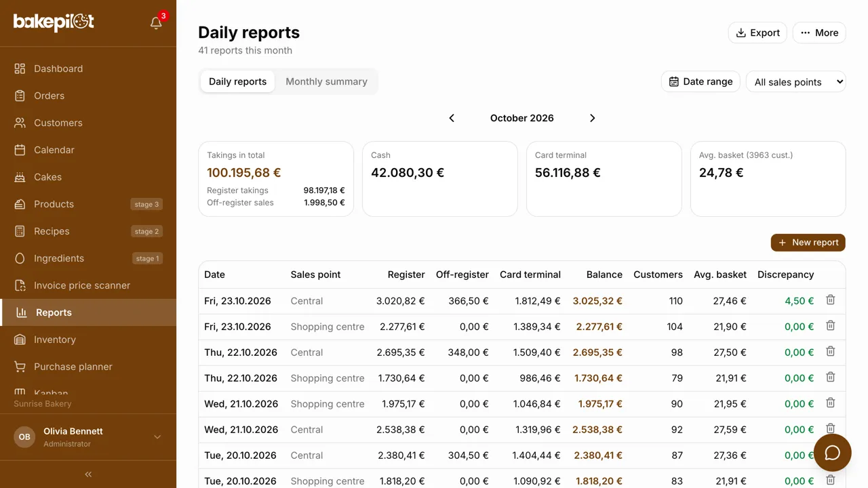Open the All sales points dropdown

pos(796,82)
